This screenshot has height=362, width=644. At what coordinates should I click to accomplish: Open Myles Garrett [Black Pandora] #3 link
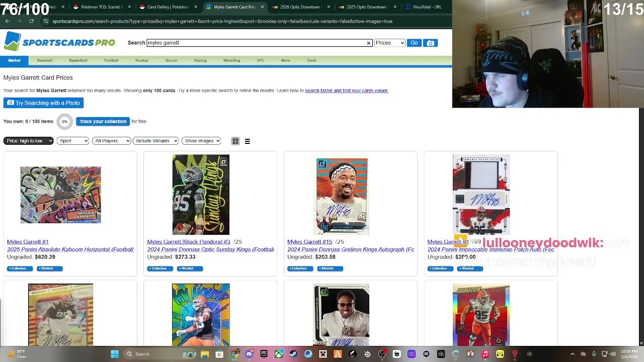tap(189, 242)
